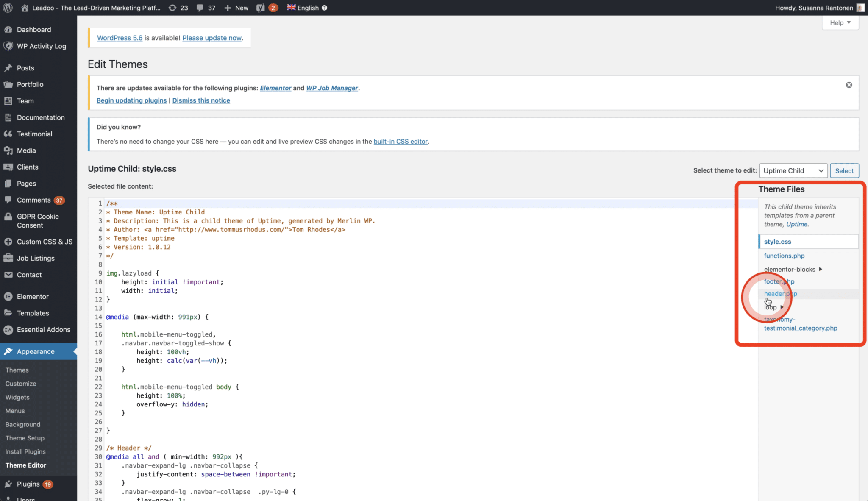This screenshot has height=501, width=868.
Task: Go to Themes submenu item
Action: pos(17,370)
